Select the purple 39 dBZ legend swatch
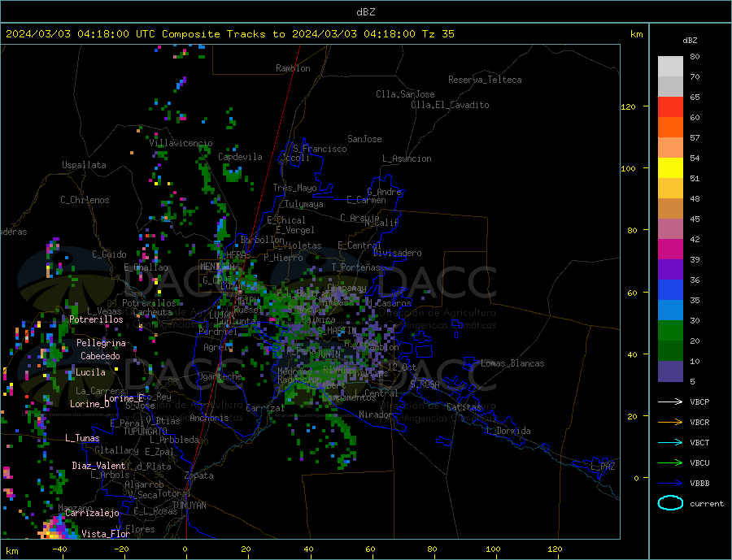The height and width of the screenshot is (560, 732). click(670, 269)
